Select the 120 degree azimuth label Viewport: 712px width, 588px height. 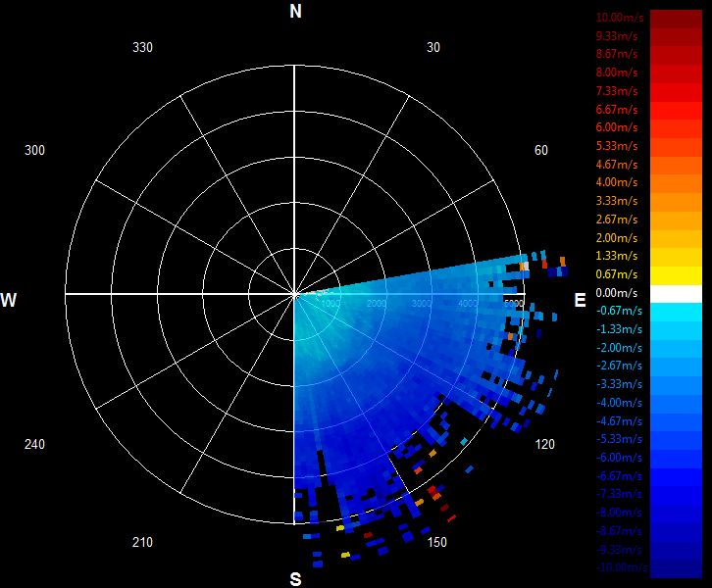(x=545, y=444)
